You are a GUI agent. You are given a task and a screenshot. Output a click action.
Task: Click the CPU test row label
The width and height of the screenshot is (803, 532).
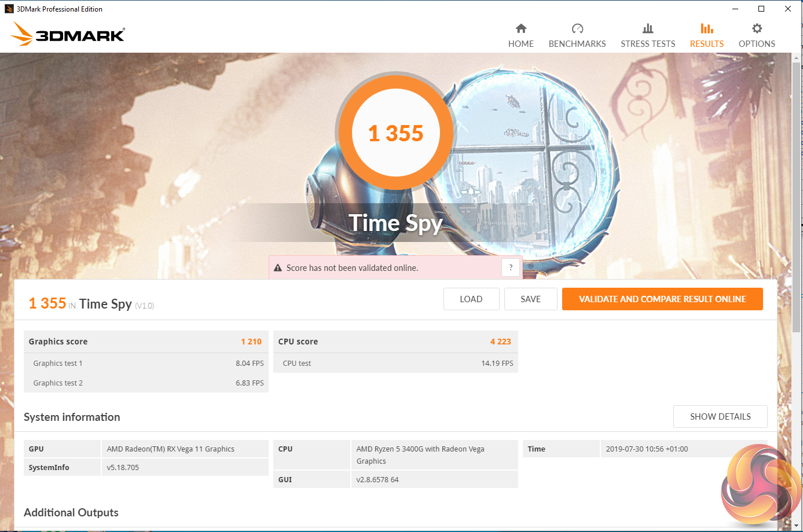point(297,364)
